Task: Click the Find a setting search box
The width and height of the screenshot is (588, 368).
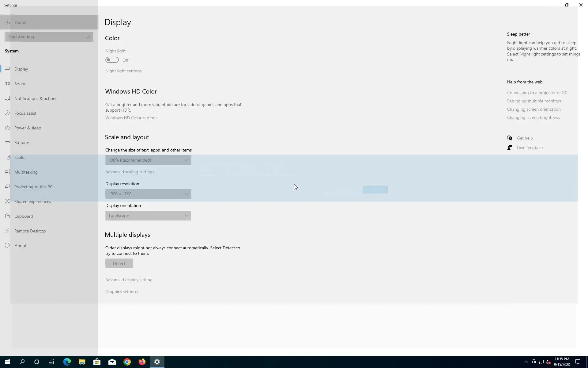Action: [x=46, y=36]
